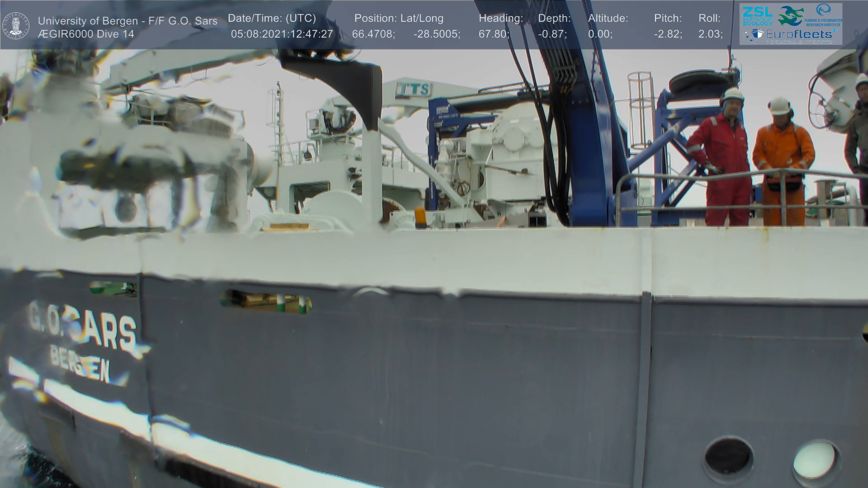Click the ZSL Institute of Zoology logo

coord(758,16)
